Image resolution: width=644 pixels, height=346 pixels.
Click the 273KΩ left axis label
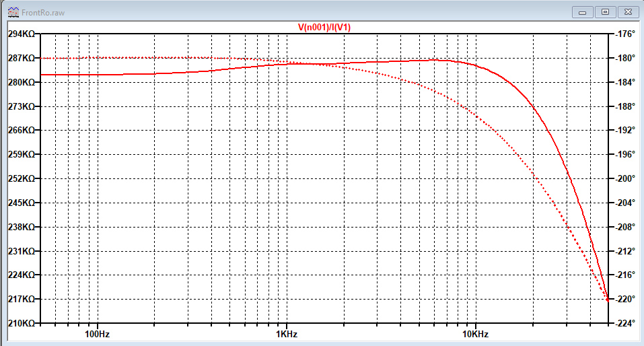(22, 106)
